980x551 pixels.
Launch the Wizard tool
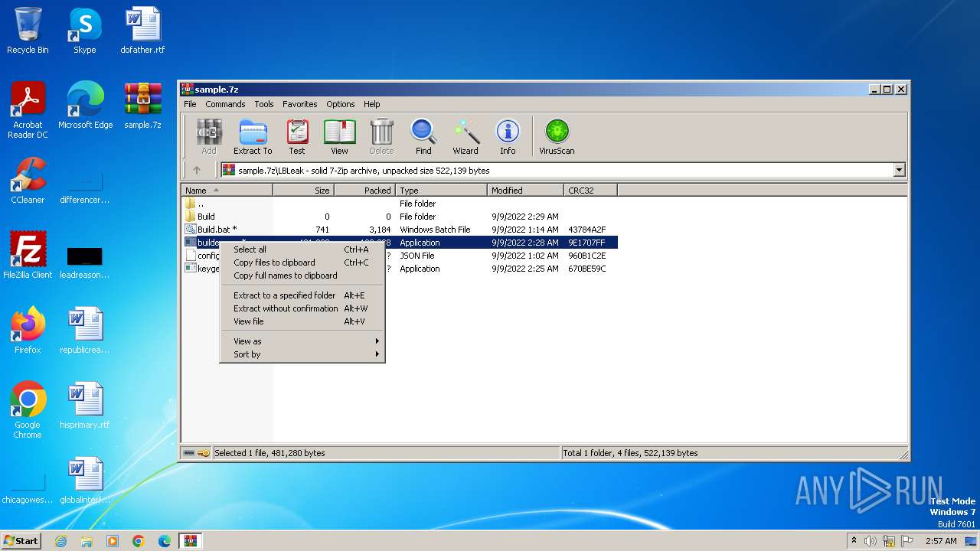click(465, 137)
